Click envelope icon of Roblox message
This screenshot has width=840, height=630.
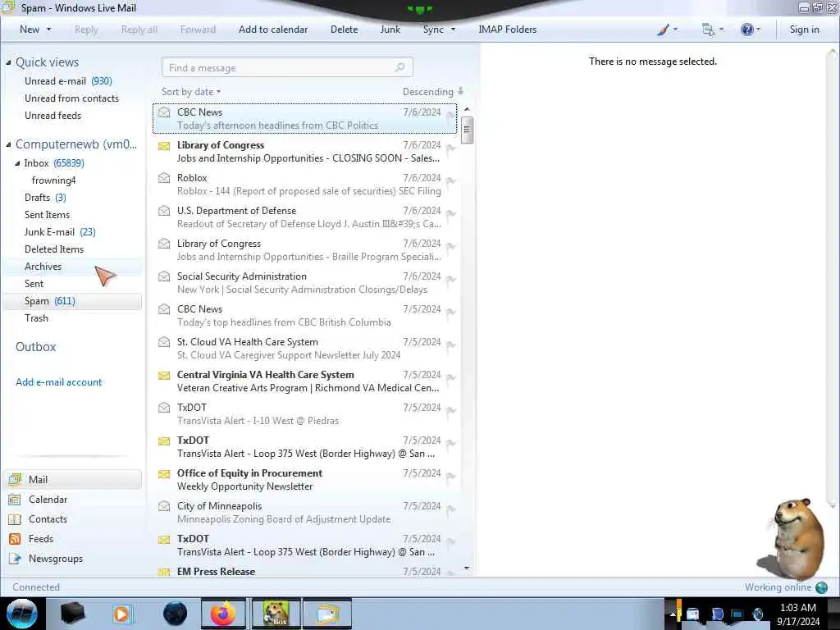(164, 178)
